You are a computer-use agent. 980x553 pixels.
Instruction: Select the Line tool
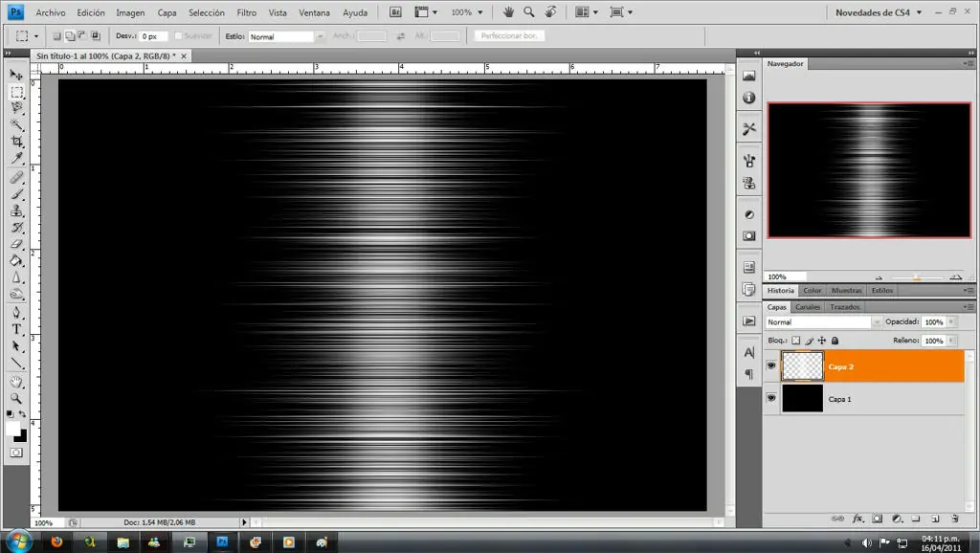pyautogui.click(x=16, y=363)
